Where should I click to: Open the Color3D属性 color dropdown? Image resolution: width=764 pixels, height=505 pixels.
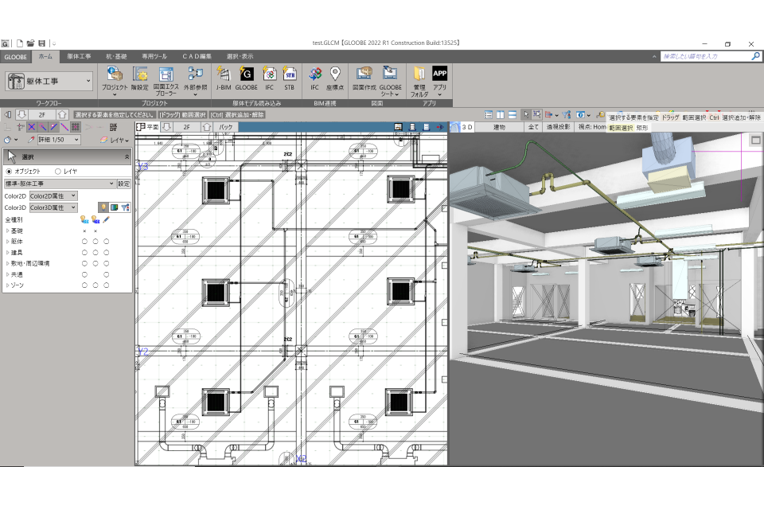coord(53,208)
